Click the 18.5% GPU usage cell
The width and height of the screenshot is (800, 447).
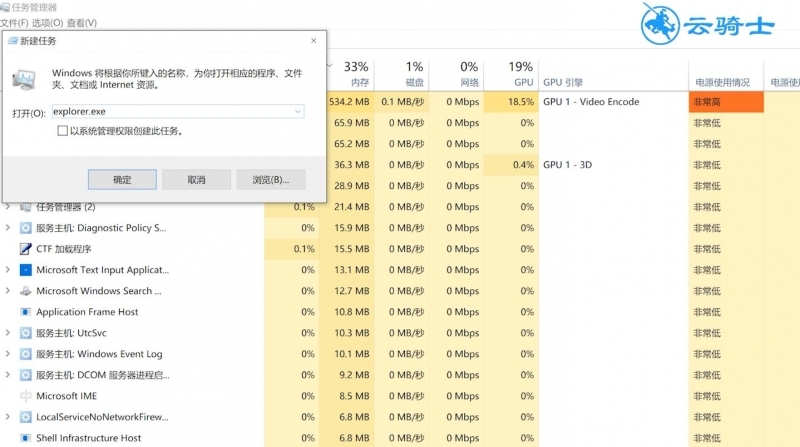[x=511, y=102]
